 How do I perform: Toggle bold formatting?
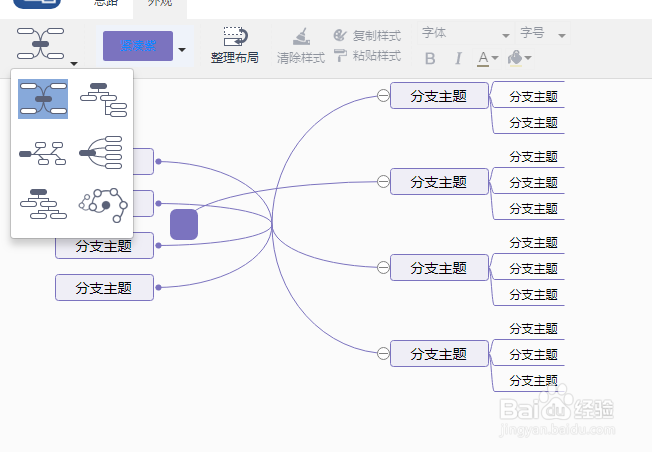click(430, 59)
